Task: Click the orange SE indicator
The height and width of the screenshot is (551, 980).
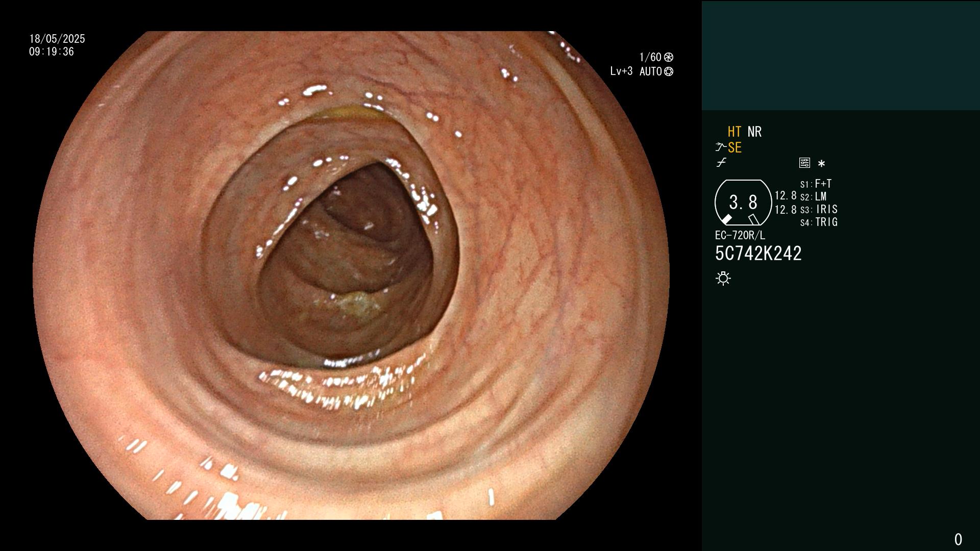Action: pos(734,147)
